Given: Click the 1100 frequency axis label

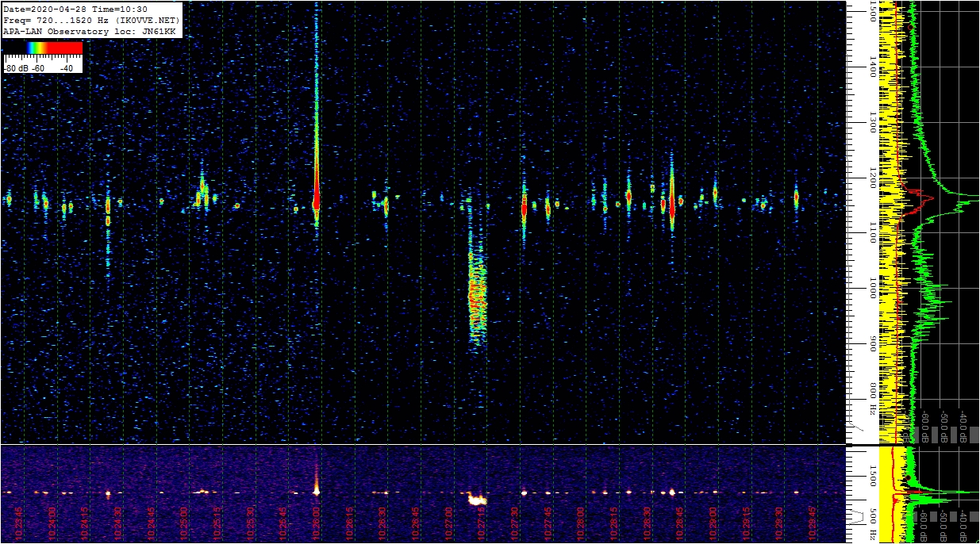Looking at the screenshot, I should point(873,232).
